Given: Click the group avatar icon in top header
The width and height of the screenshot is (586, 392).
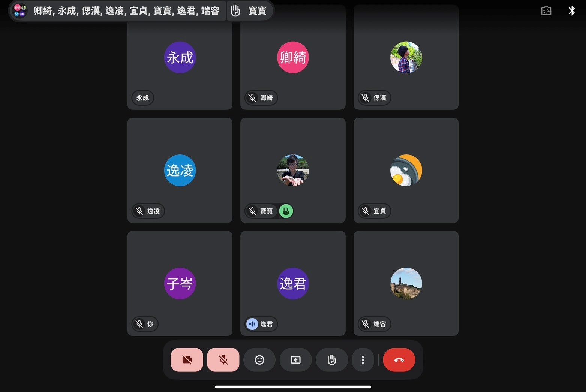Looking at the screenshot, I should point(20,11).
